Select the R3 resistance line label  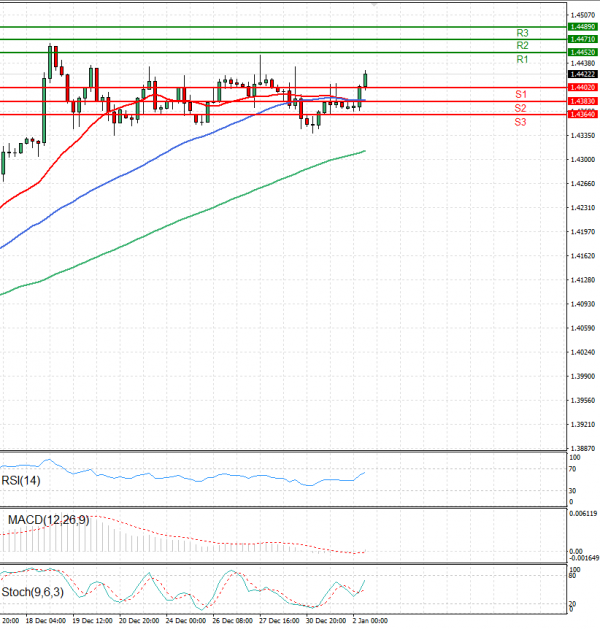[522, 33]
